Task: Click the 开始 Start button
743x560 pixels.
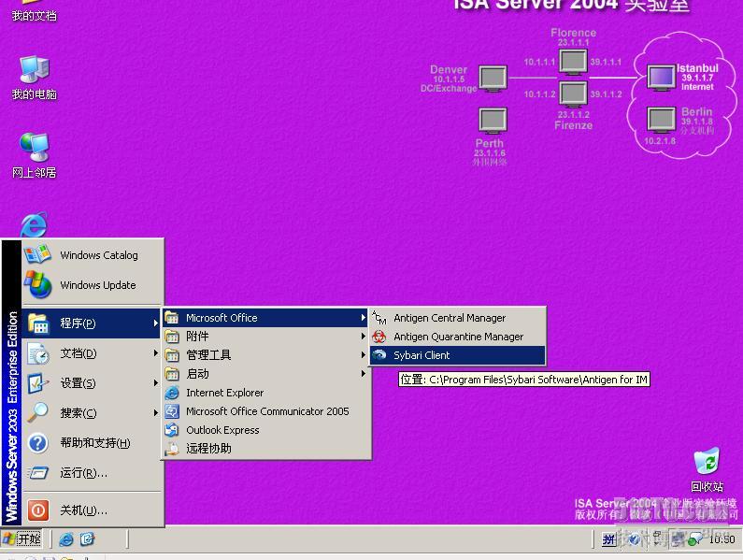Action: (21, 539)
